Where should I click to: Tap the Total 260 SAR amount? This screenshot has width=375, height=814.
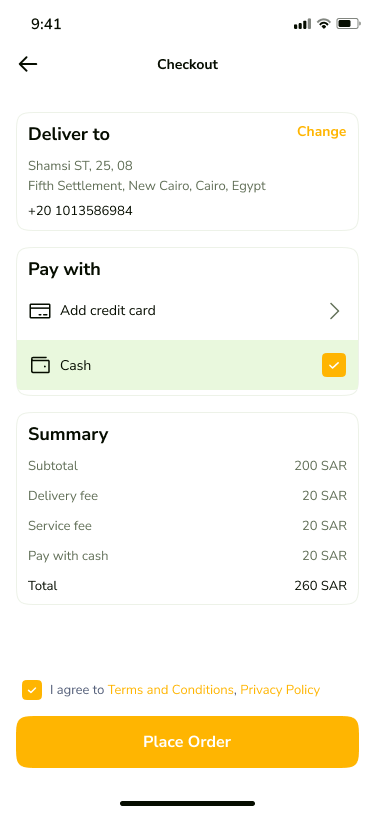pos(320,586)
